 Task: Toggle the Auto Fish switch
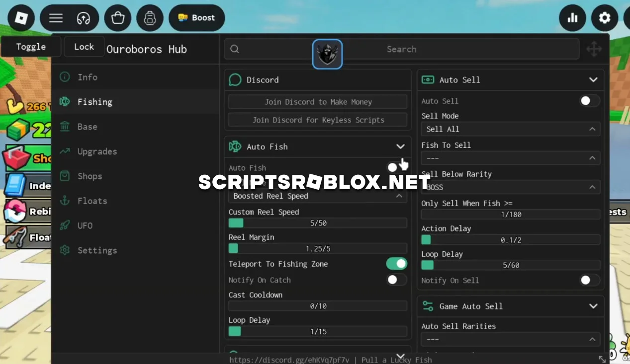coord(396,167)
